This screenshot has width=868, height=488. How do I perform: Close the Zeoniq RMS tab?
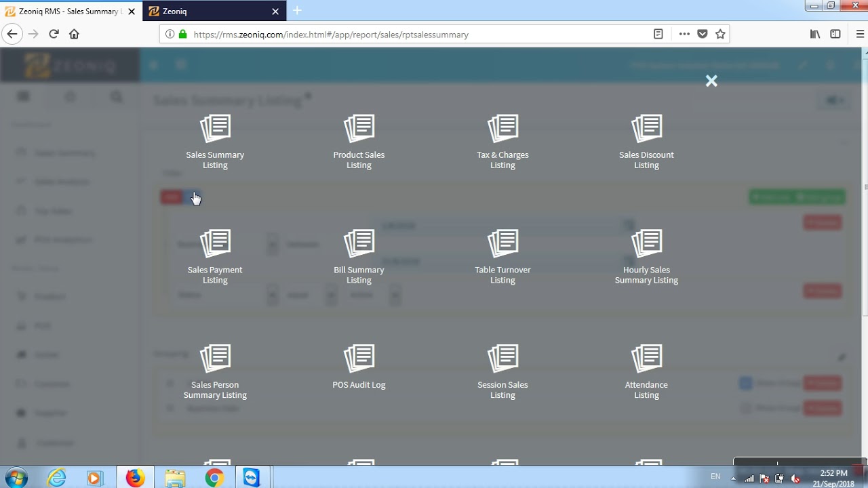click(x=132, y=12)
